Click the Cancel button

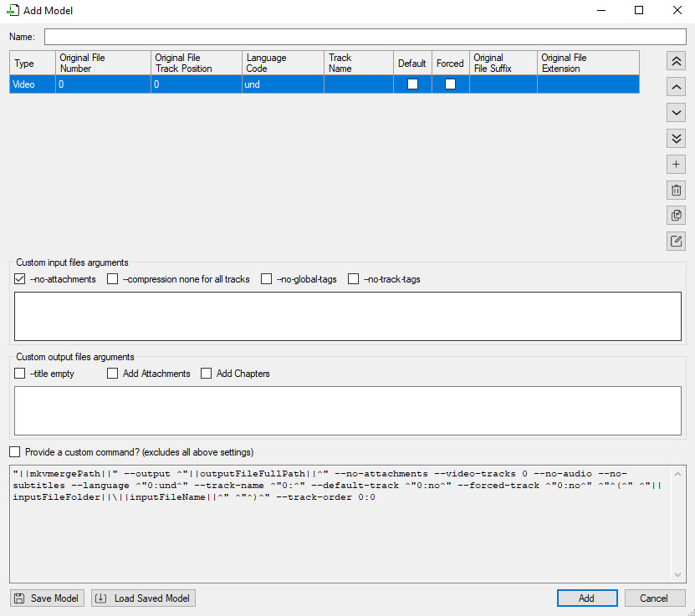point(655,598)
